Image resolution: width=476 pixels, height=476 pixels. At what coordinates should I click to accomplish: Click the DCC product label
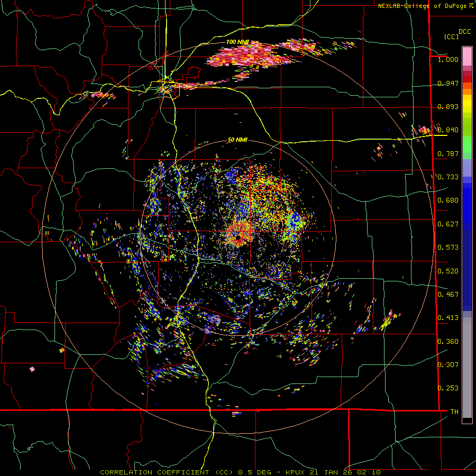pyautogui.click(x=464, y=32)
